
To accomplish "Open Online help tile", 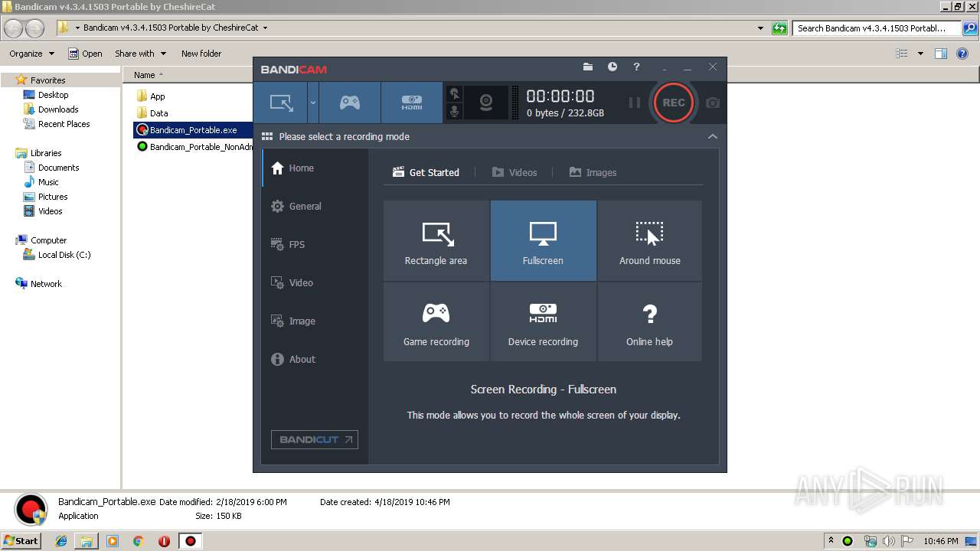I will 649,322.
